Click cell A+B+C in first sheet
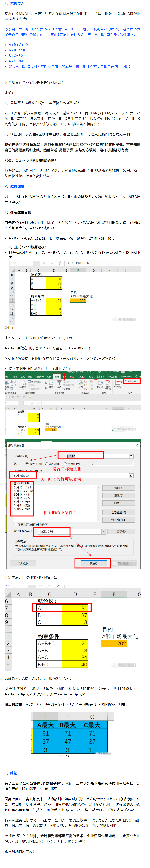150x868 pixels. point(38,301)
